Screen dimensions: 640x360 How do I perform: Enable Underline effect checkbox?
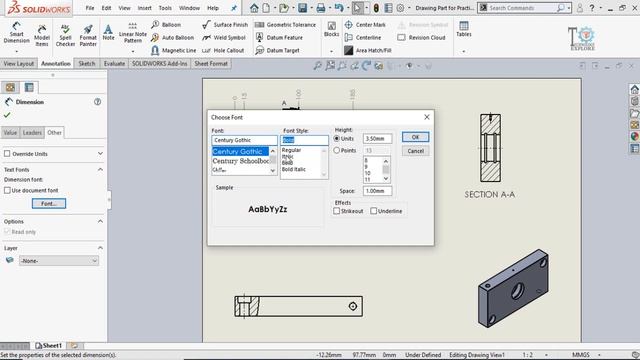[373, 211]
